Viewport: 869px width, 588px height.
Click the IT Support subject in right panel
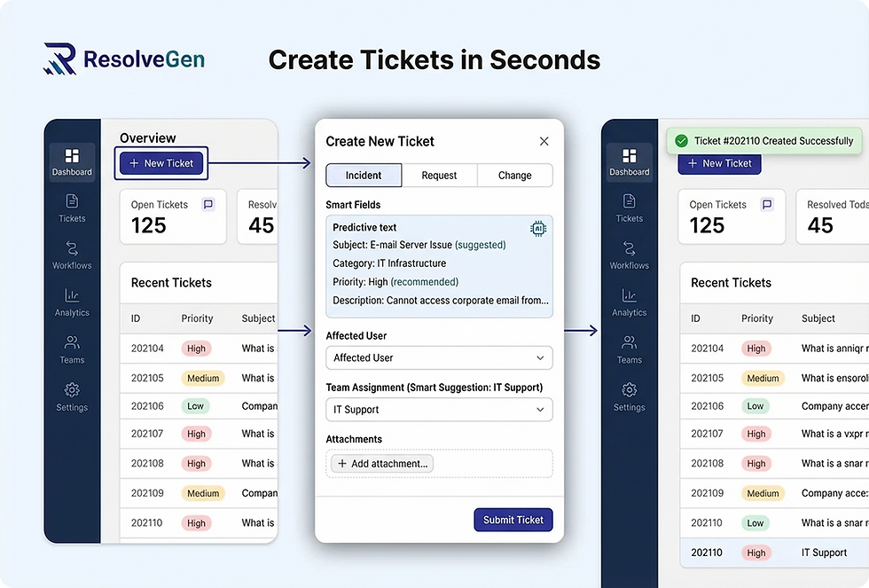tap(824, 553)
